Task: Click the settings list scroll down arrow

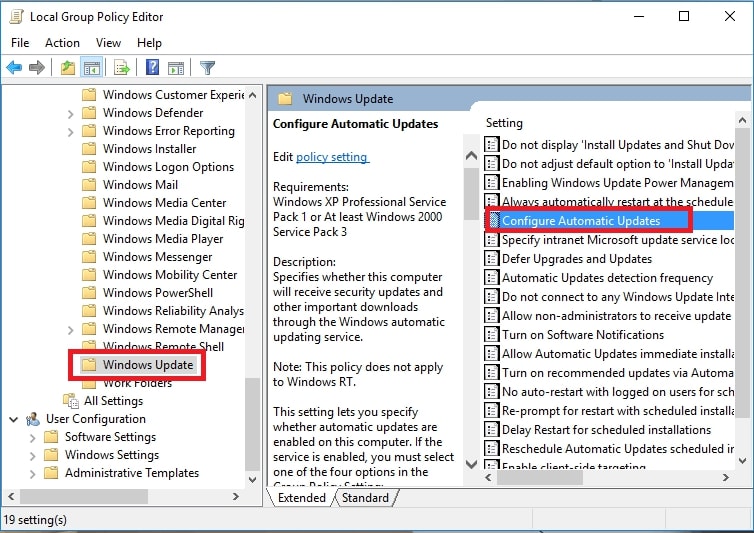Action: pyautogui.click(x=742, y=461)
